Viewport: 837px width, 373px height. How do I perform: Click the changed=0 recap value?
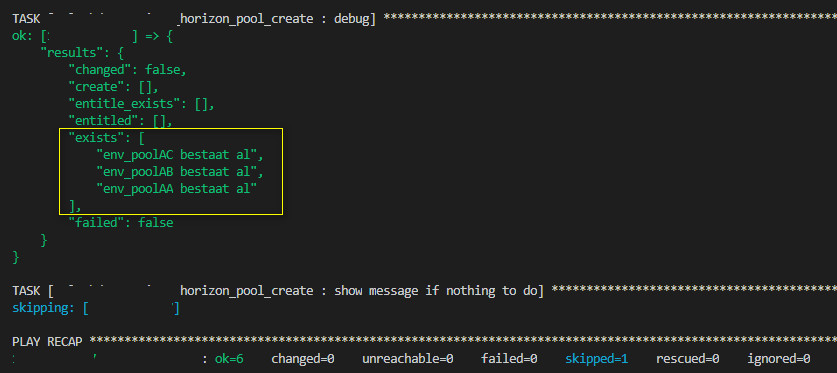(303, 359)
